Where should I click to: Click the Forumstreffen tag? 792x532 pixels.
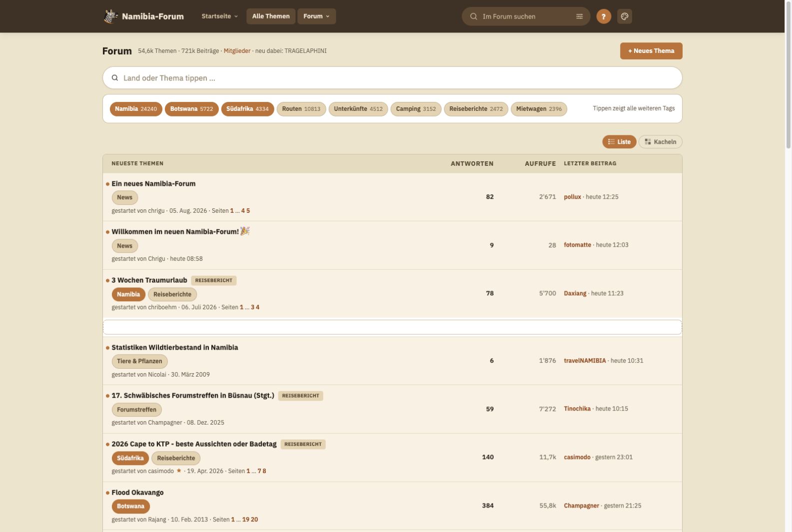pos(136,410)
